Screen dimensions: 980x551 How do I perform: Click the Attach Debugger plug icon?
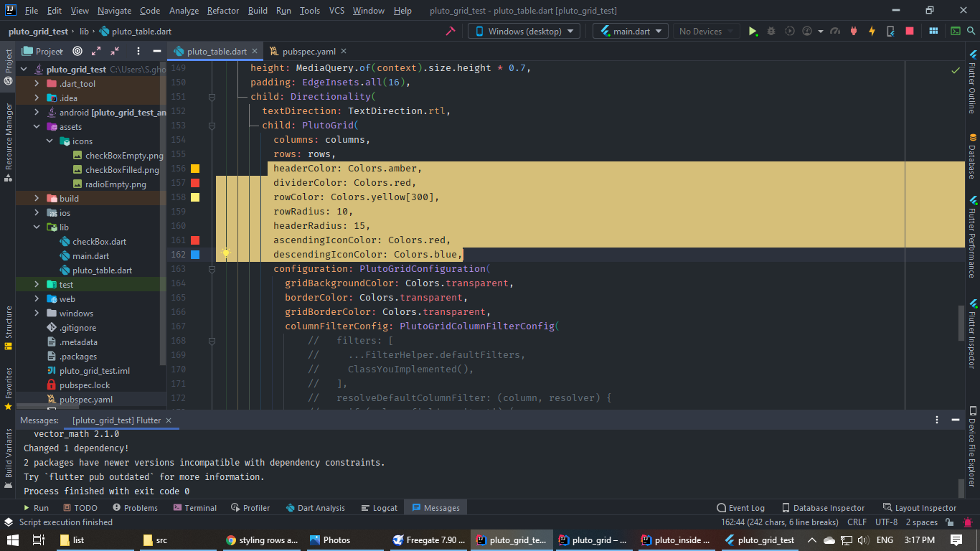(854, 31)
